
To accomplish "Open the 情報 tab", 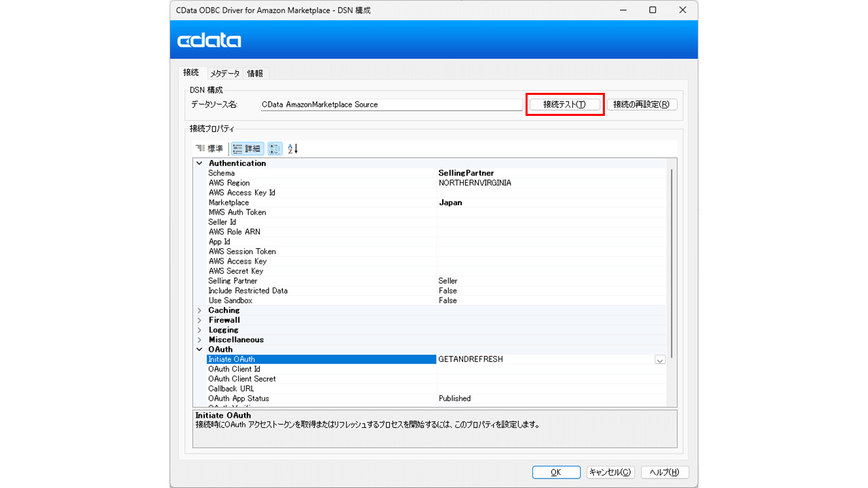I will pos(255,74).
